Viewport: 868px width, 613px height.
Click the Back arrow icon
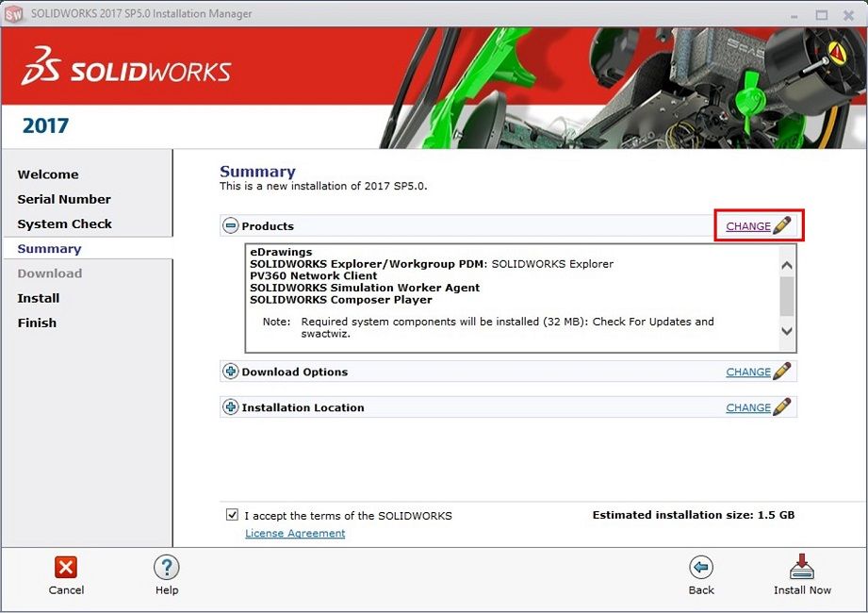(x=700, y=567)
